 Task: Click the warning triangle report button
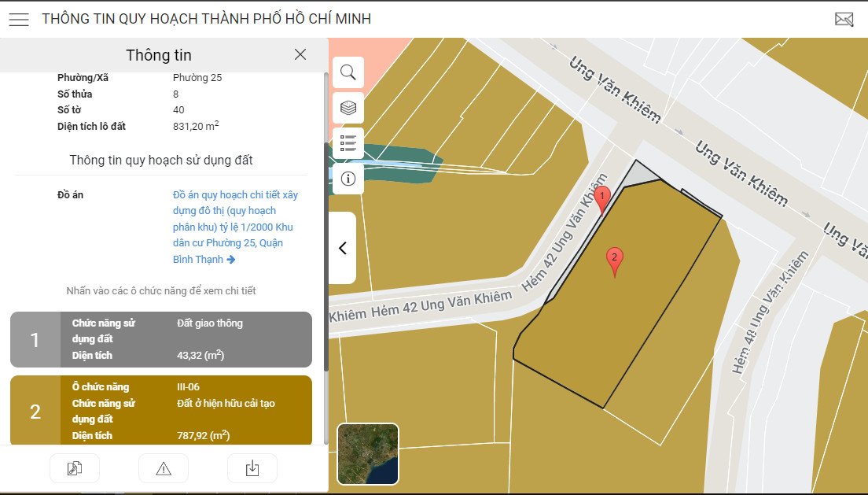164,469
